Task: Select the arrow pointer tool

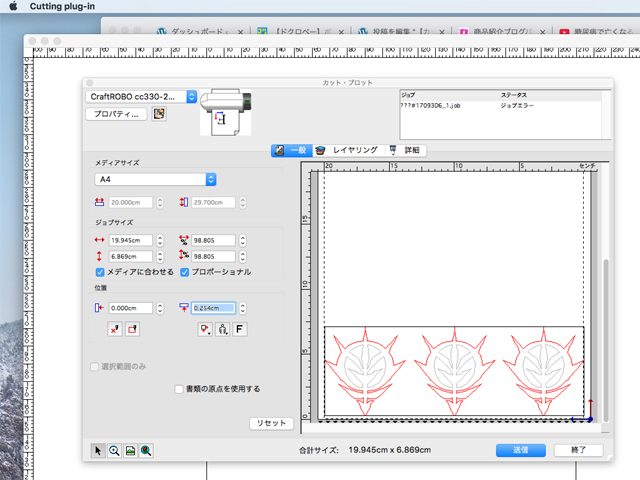Action: (x=98, y=451)
